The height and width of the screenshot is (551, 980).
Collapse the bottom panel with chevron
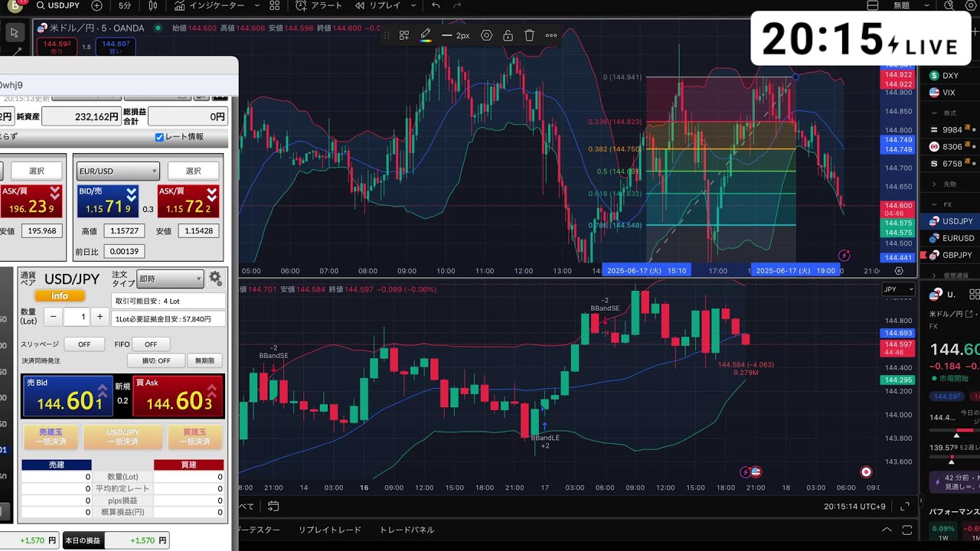click(x=887, y=530)
